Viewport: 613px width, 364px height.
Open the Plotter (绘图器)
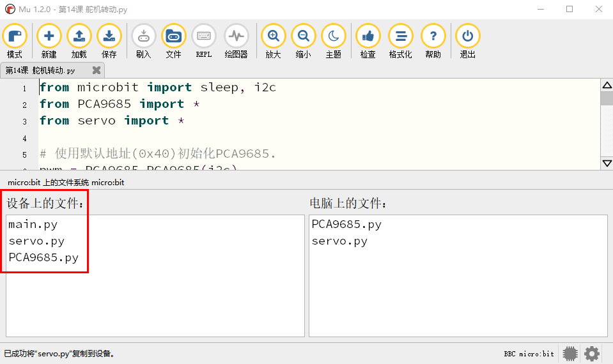(236, 41)
